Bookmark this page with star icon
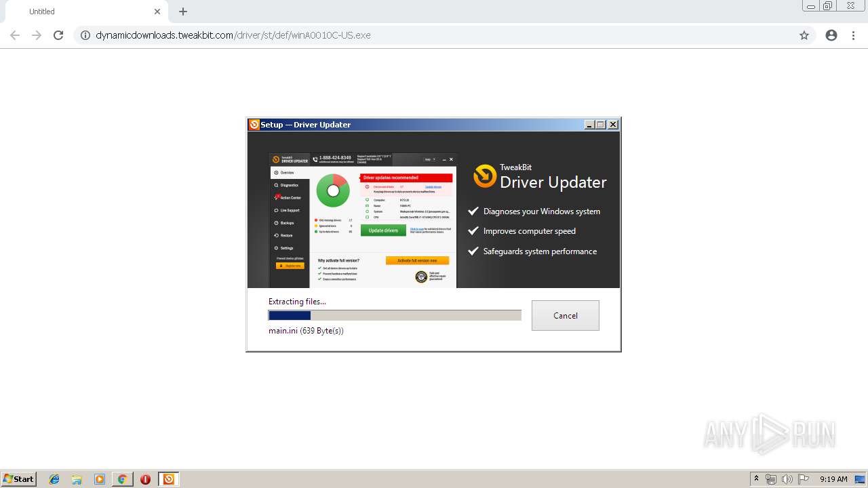The image size is (868, 488). (x=804, y=35)
